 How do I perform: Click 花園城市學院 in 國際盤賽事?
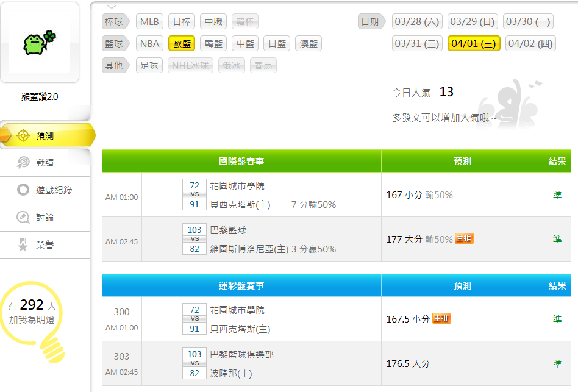237,185
